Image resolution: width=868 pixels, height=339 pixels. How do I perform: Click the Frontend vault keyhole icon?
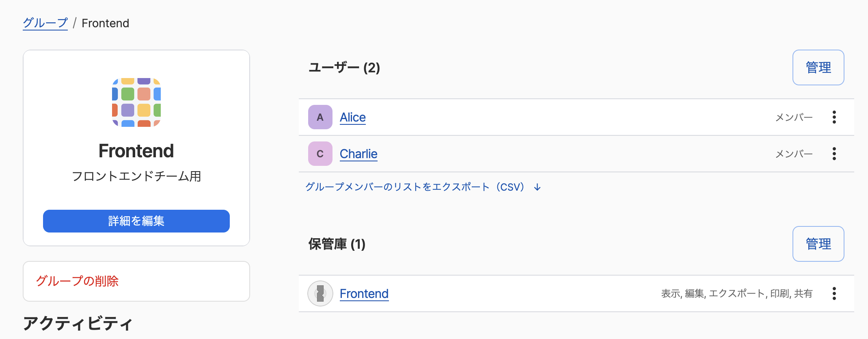[x=320, y=293]
